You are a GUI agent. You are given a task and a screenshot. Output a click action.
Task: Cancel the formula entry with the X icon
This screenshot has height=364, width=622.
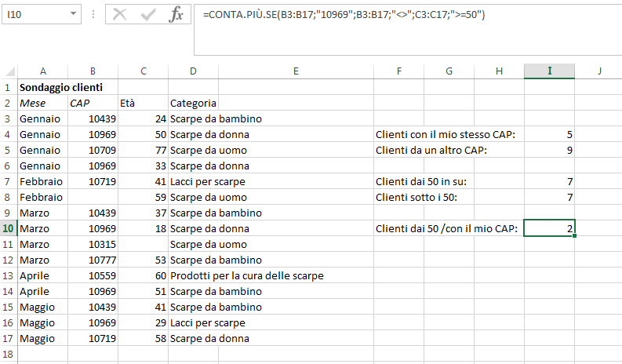click(x=119, y=15)
